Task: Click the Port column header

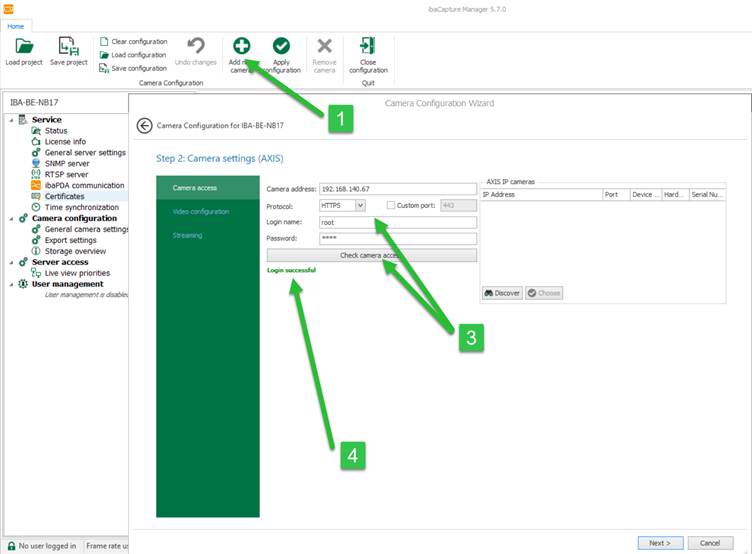Action: pyautogui.click(x=616, y=194)
